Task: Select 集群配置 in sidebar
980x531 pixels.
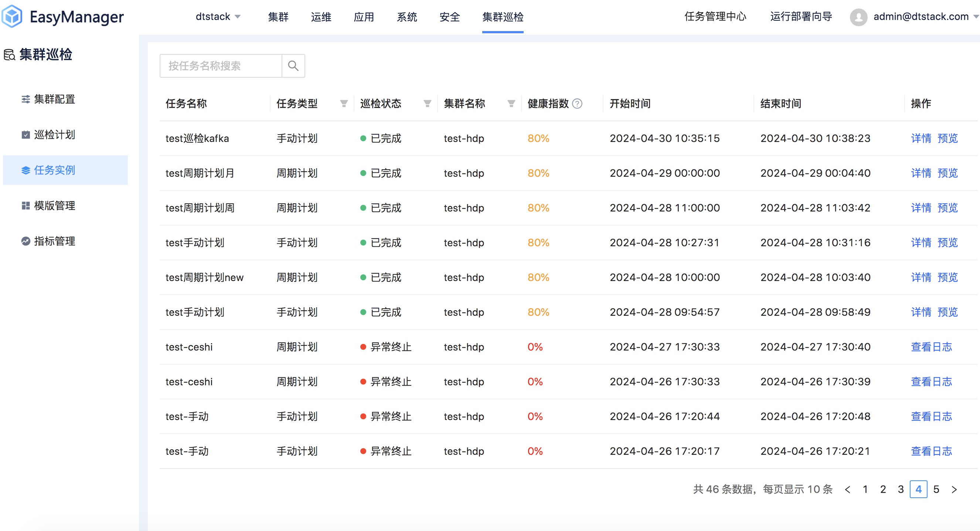Action: pos(65,99)
